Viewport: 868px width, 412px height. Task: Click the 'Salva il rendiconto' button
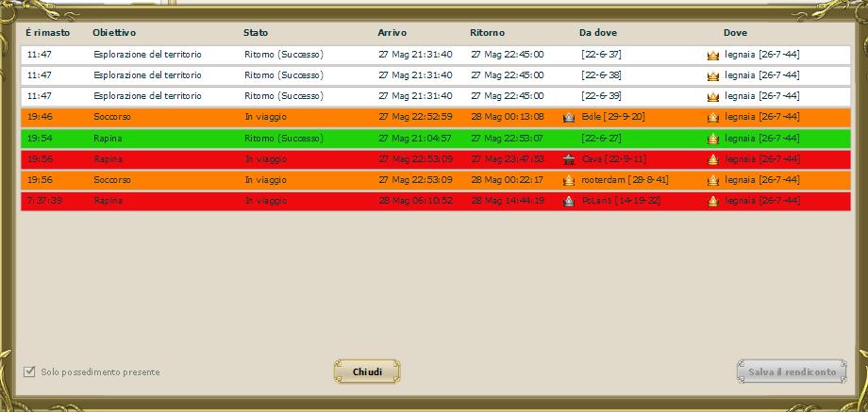(x=791, y=371)
